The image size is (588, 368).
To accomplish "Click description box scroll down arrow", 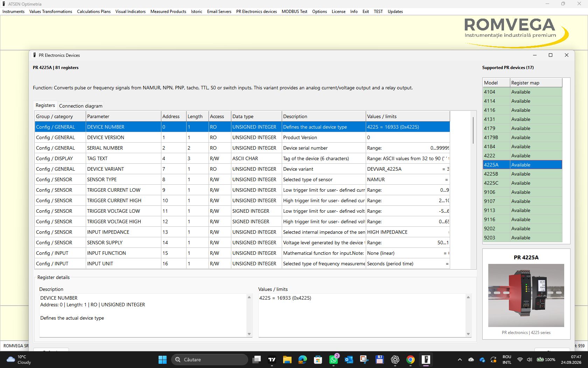I will 249,334.
